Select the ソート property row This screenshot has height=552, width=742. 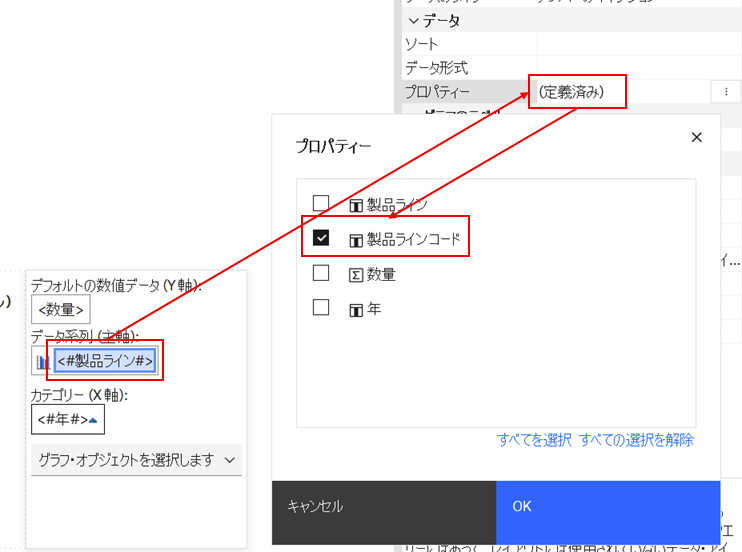pyautogui.click(x=571, y=44)
